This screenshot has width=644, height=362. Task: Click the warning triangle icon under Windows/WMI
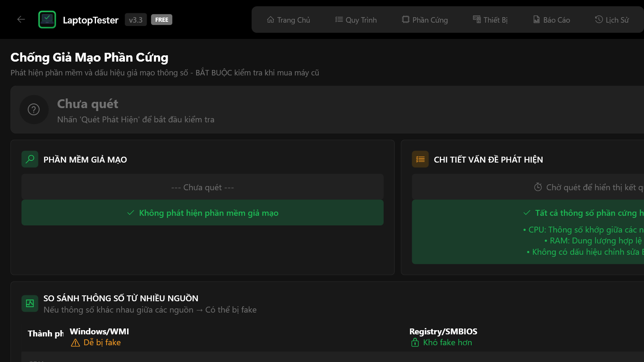click(x=75, y=343)
